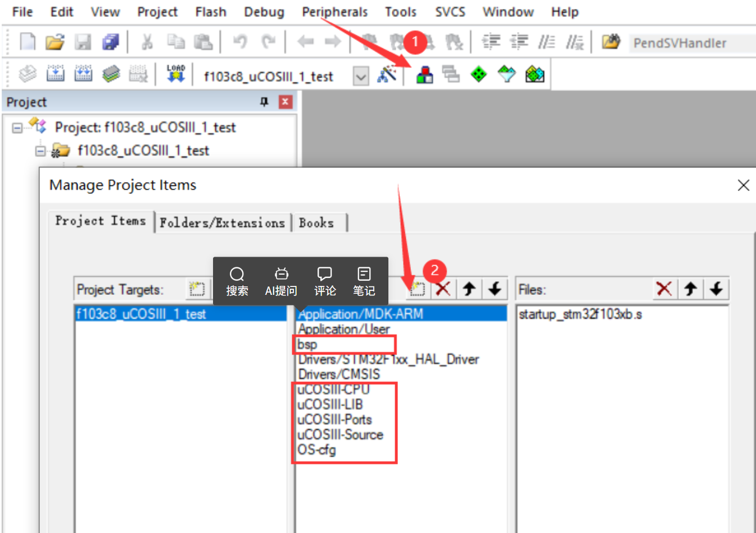Move selected group up
This screenshot has height=533, width=756.
coord(469,289)
